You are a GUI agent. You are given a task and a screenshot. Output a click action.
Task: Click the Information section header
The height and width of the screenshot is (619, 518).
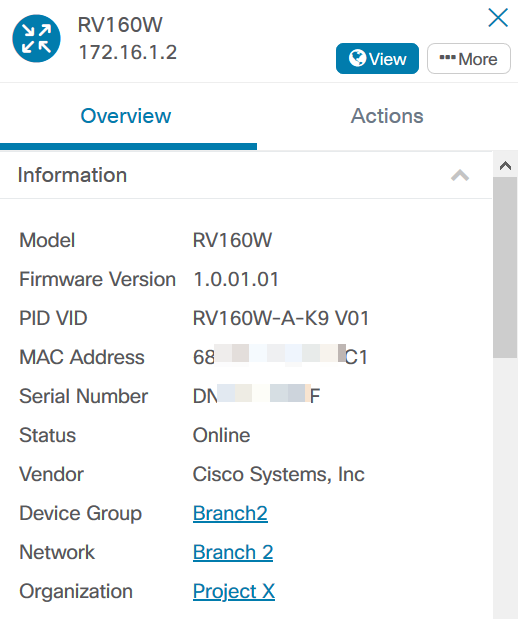click(246, 175)
